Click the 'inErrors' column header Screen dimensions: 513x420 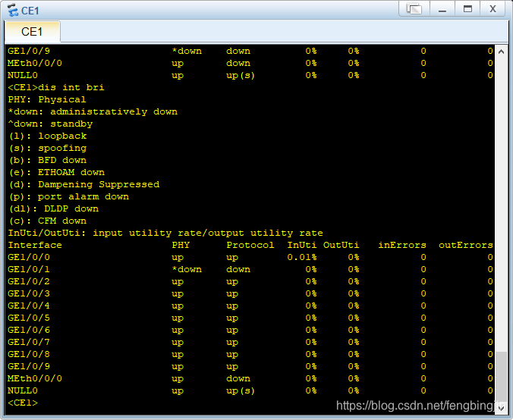[x=402, y=245]
